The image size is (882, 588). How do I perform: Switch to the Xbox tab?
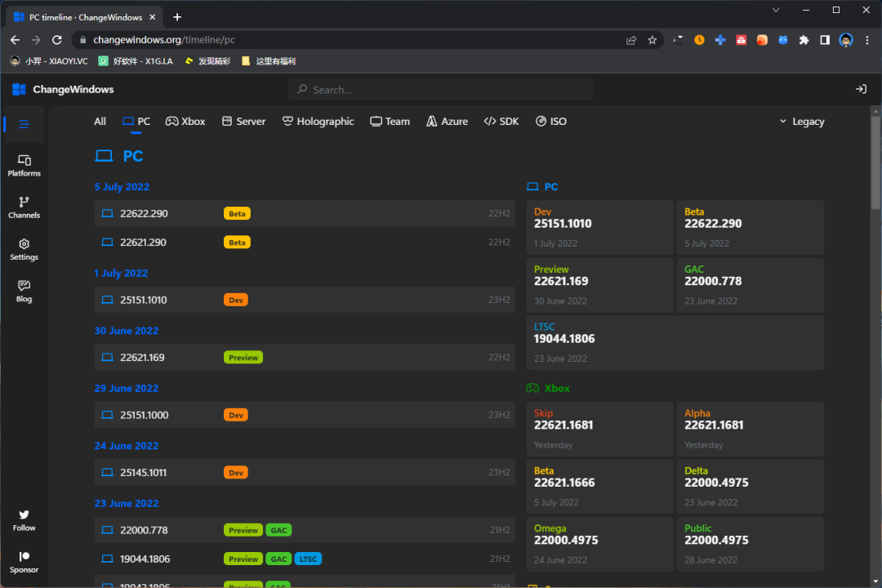pos(185,122)
